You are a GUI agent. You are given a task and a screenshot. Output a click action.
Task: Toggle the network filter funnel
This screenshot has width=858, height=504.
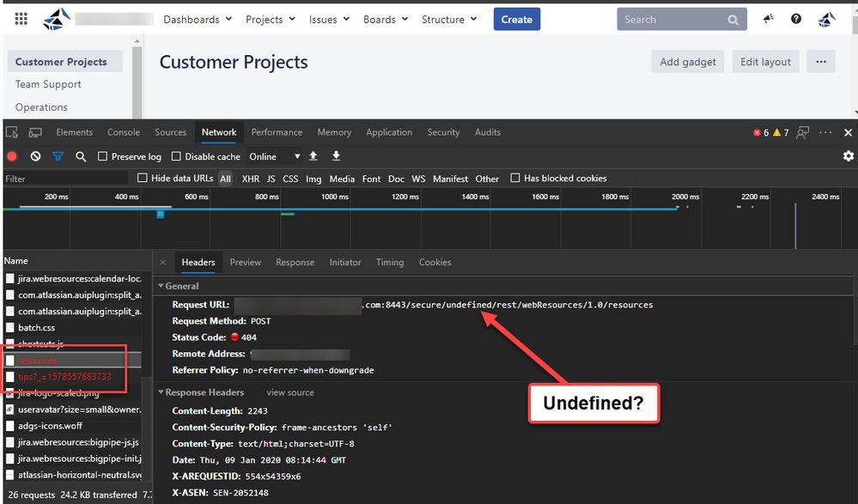coord(58,156)
